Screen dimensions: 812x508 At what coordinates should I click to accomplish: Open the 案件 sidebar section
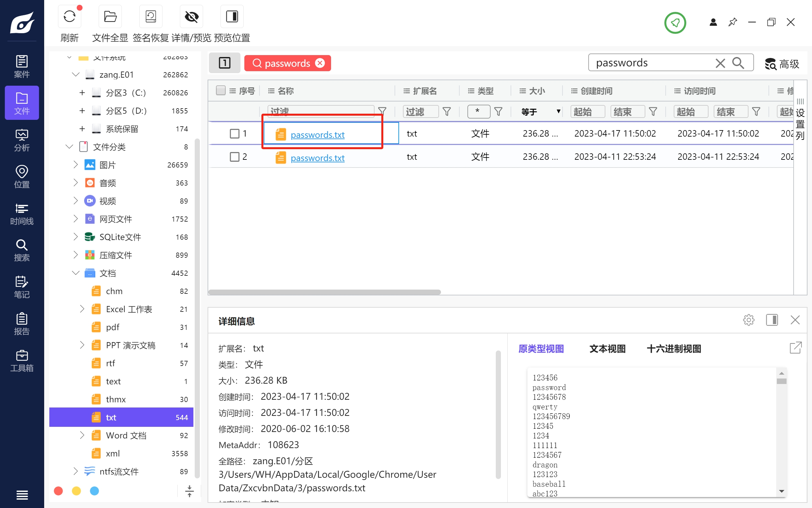point(22,66)
